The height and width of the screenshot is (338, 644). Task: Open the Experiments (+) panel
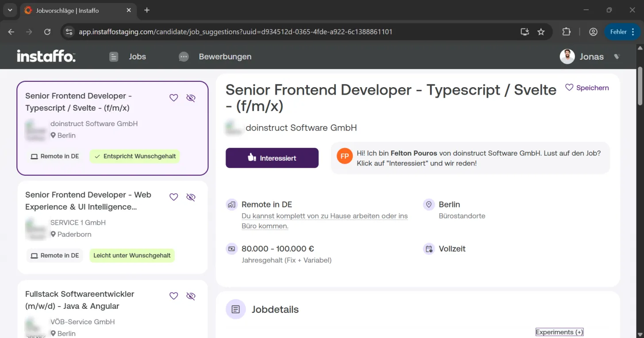560,332
